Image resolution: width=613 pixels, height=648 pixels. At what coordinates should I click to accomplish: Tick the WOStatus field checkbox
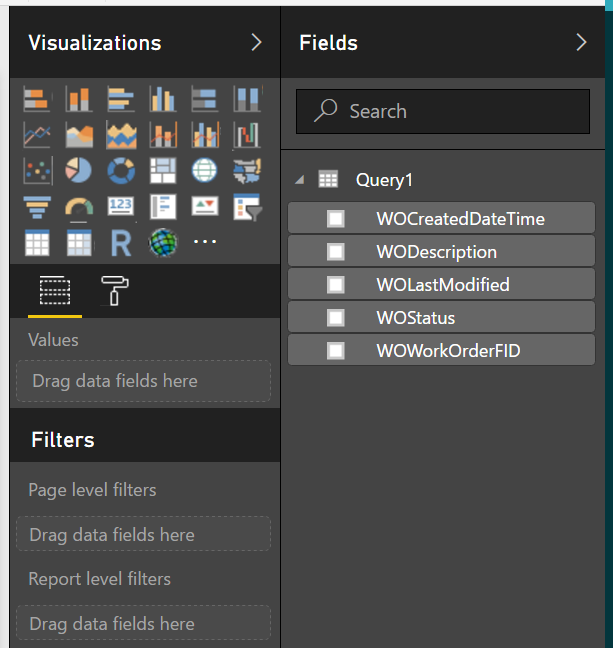click(335, 318)
